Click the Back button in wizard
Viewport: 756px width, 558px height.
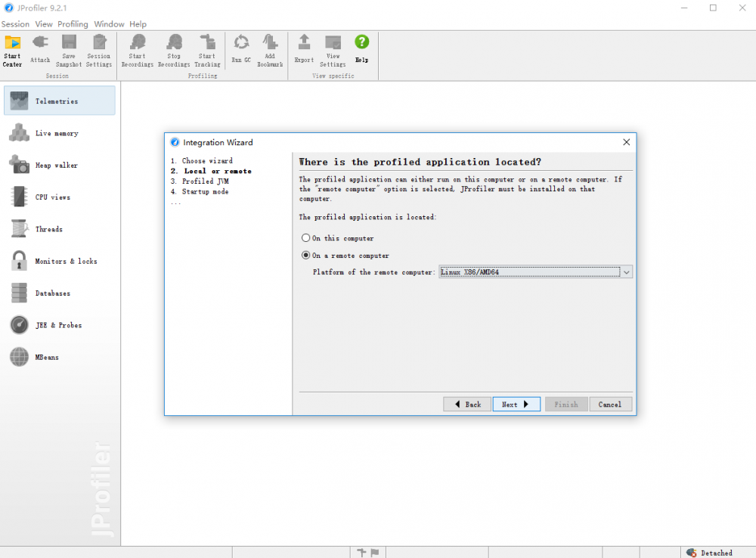pos(467,405)
